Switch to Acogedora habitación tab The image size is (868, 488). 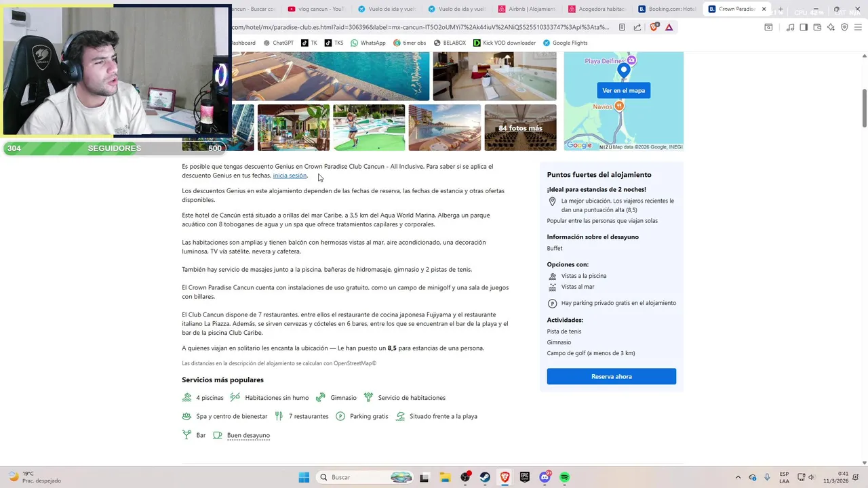click(597, 9)
